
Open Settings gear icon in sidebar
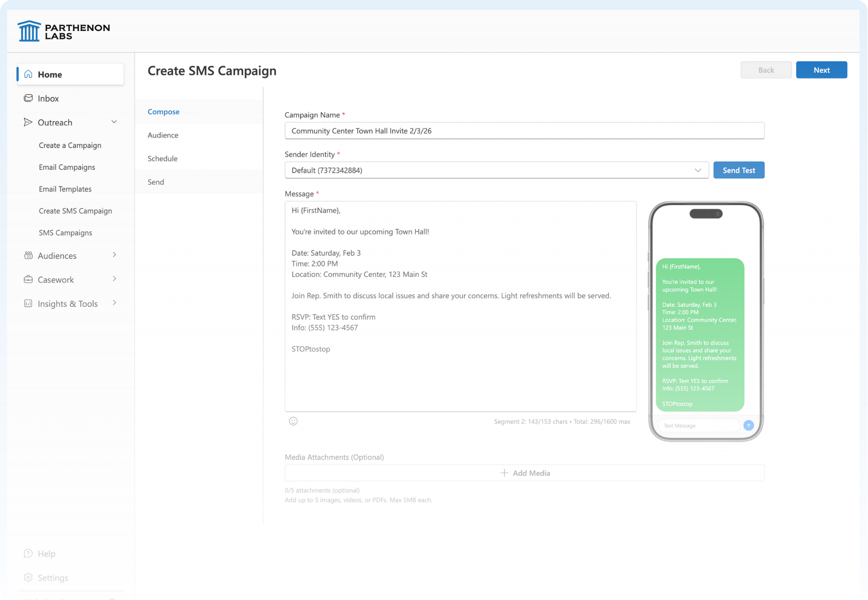(28, 577)
